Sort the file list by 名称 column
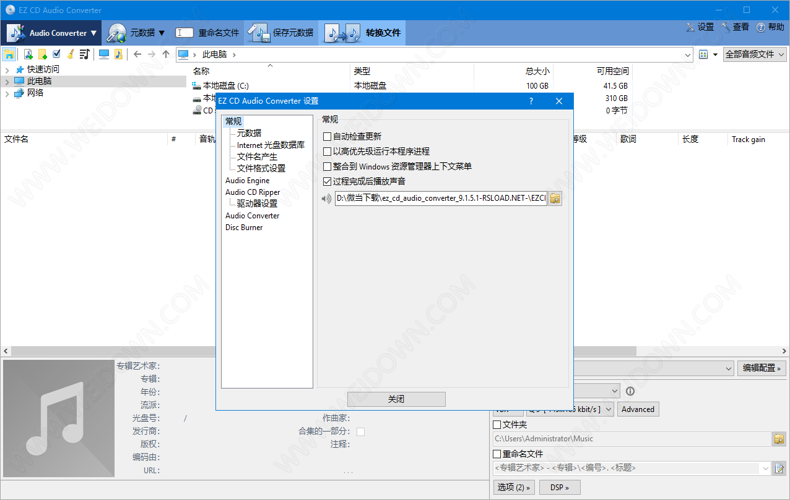The image size is (790, 500). coord(202,71)
